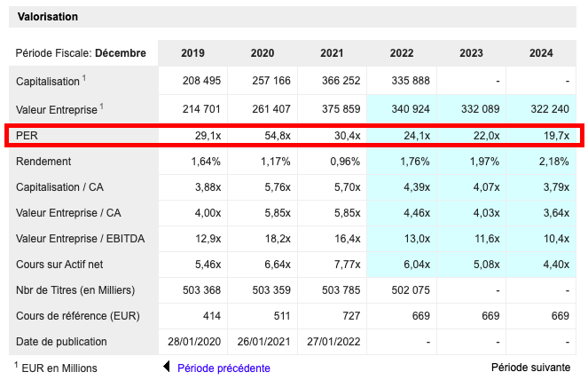The height and width of the screenshot is (380, 588).
Task: Click the Actif net value 7,77x
Action: [348, 265]
